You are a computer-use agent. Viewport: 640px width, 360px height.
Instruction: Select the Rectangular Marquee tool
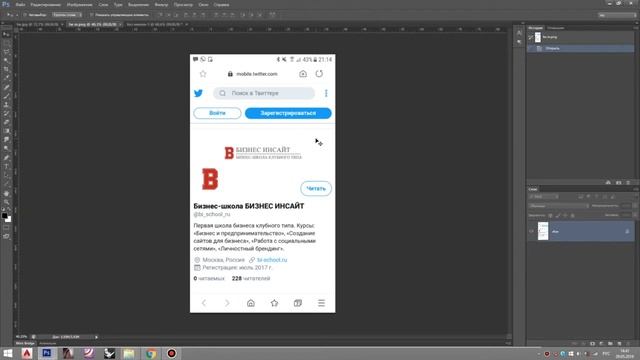6,43
